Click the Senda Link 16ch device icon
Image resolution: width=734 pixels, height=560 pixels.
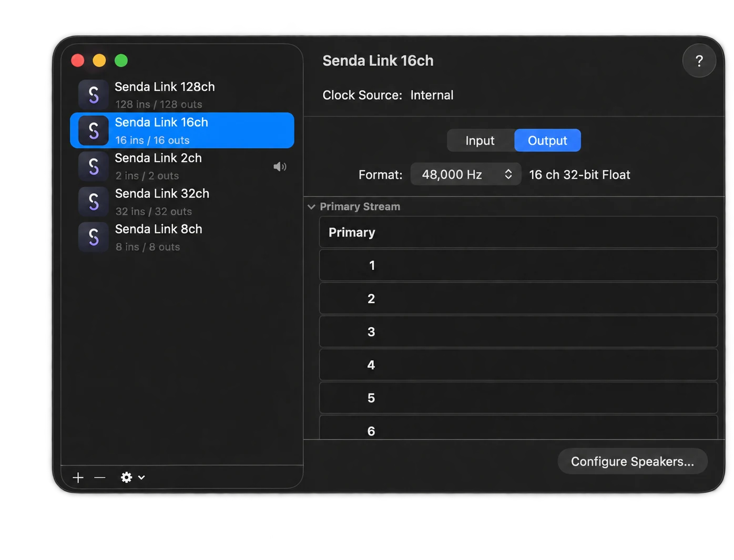coord(94,130)
